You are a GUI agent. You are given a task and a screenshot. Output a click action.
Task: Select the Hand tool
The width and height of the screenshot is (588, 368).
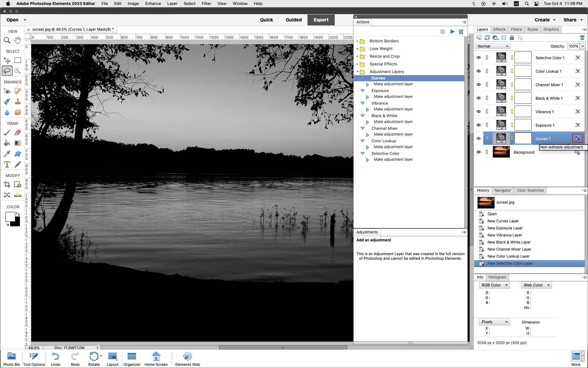click(18, 40)
